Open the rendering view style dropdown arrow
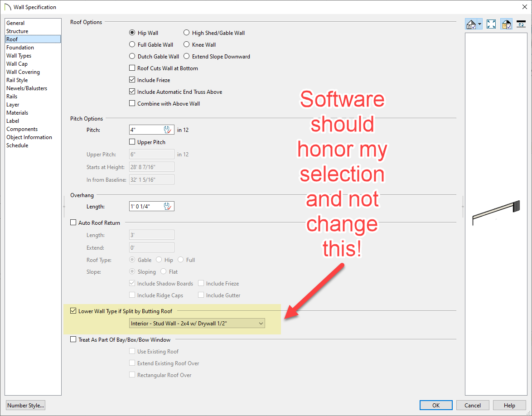 (479, 24)
